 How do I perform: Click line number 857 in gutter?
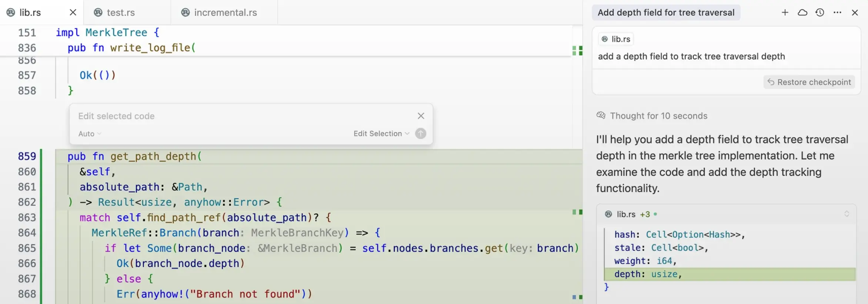point(27,75)
